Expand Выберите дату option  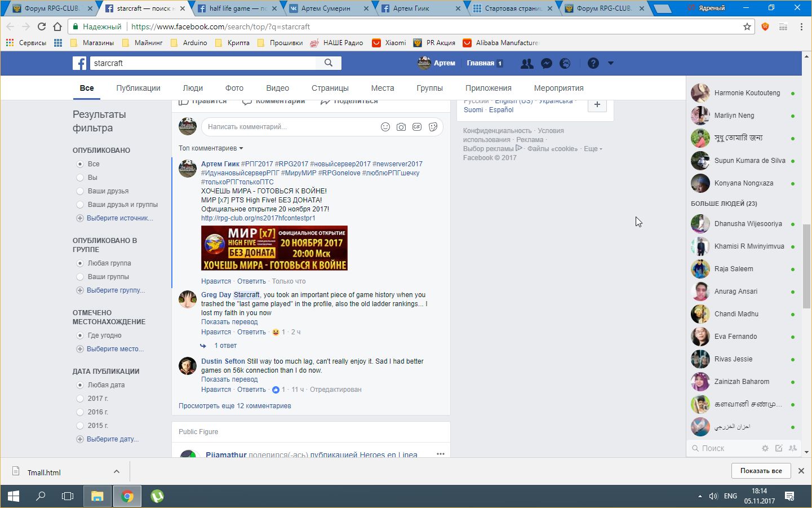pyautogui.click(x=107, y=439)
